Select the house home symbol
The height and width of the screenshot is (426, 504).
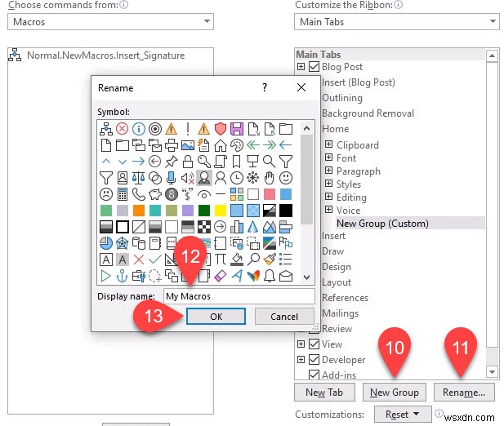[221, 145]
